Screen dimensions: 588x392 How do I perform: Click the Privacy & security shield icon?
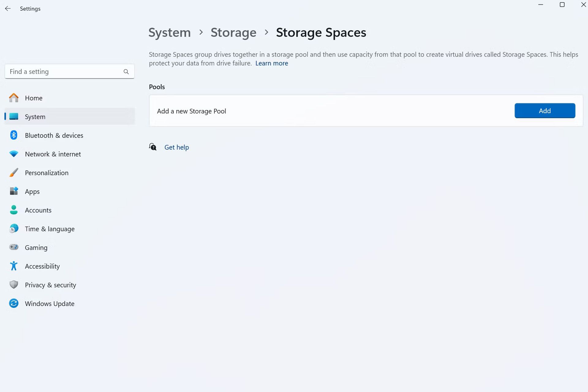coord(13,285)
